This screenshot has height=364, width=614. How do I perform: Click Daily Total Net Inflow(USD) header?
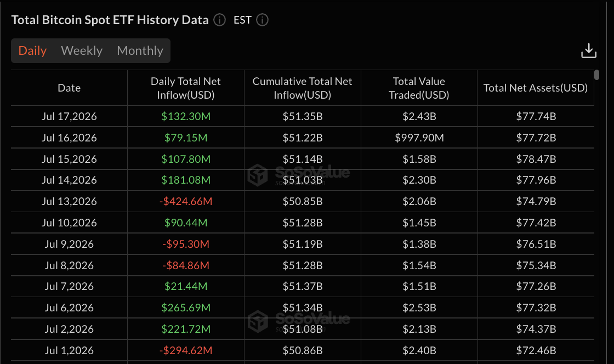pyautogui.click(x=186, y=88)
